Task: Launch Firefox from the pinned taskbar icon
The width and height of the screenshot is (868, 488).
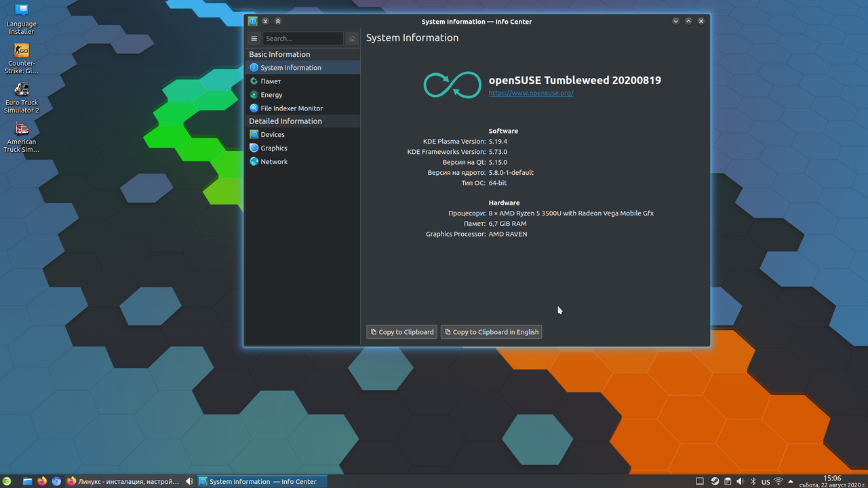Action: coord(42,481)
